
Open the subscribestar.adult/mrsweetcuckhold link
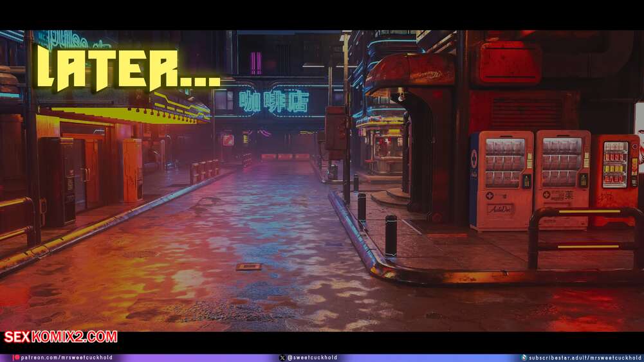click(585, 357)
